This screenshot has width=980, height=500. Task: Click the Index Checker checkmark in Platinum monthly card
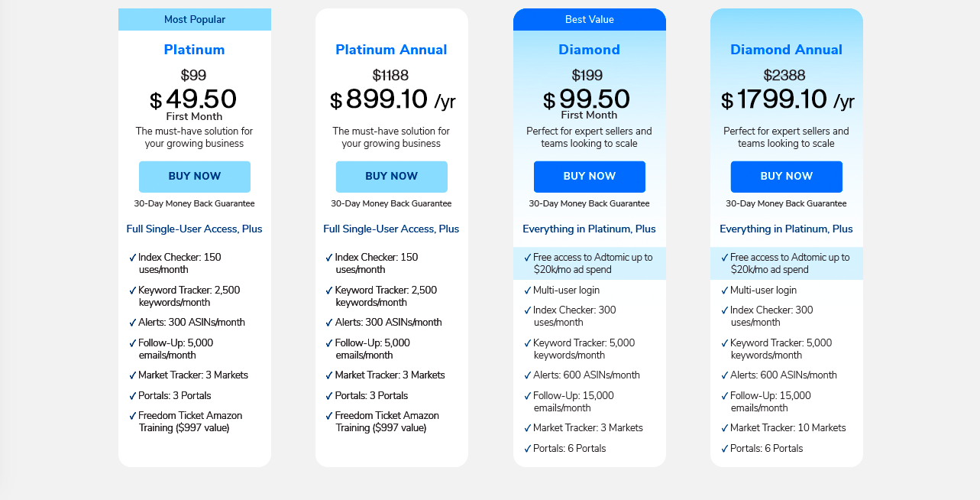(133, 258)
